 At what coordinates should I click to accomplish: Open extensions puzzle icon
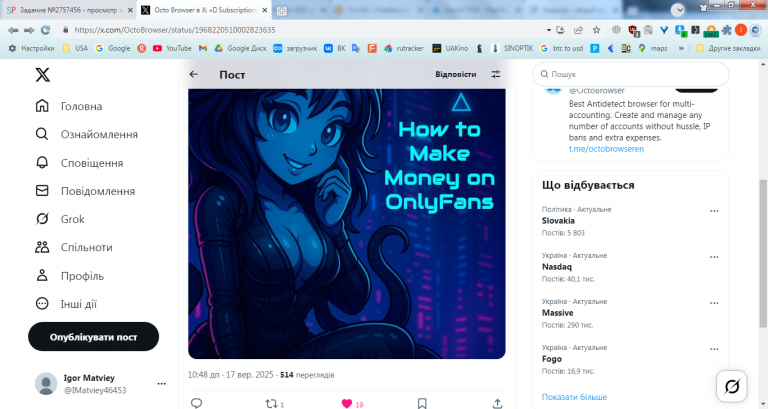(726, 30)
